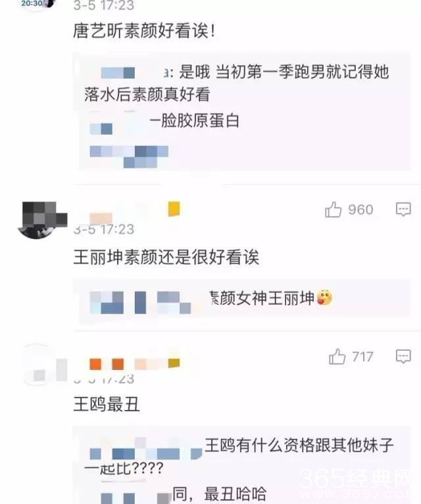
Task: Like the comment with 960 likes
Action: pyautogui.click(x=333, y=210)
